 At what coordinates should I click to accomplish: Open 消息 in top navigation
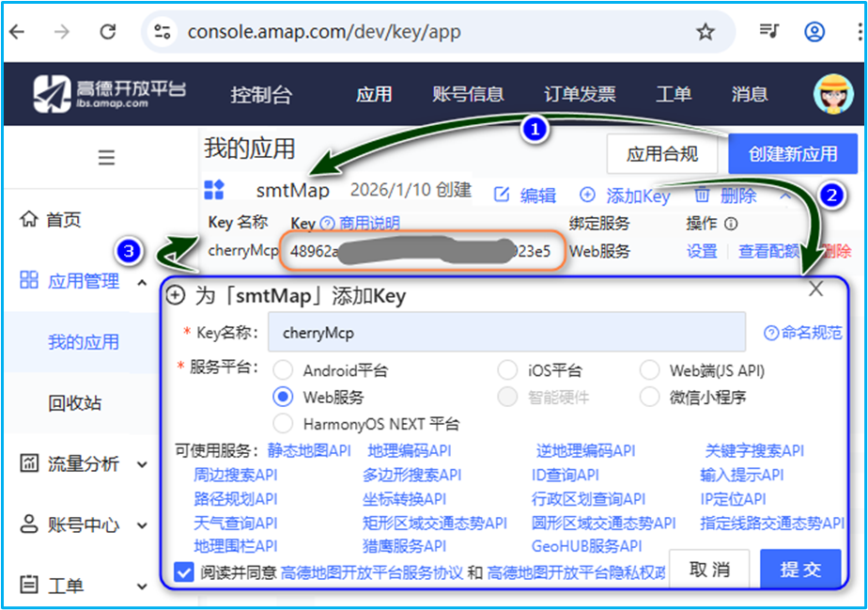click(x=750, y=94)
